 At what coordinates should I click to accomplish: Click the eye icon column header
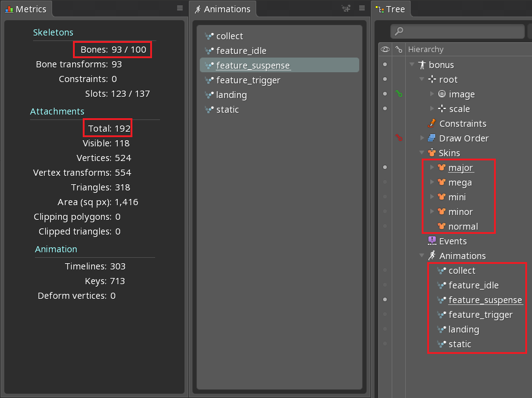[x=385, y=49]
